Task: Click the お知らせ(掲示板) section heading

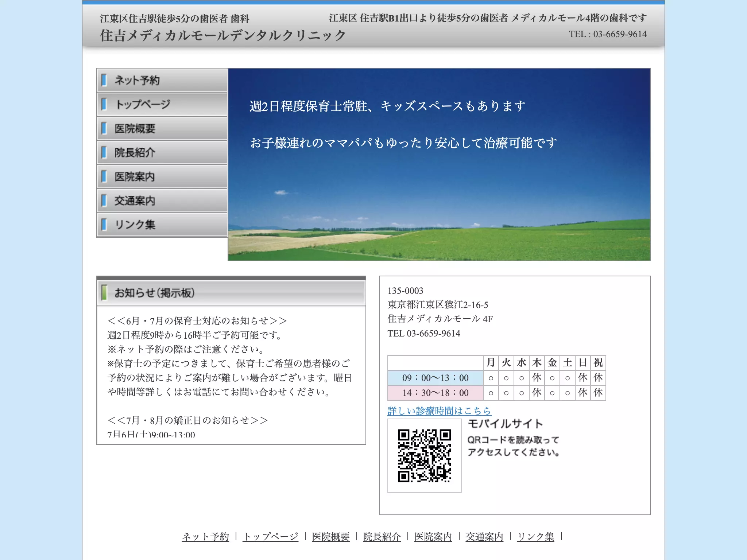Action: click(231, 292)
